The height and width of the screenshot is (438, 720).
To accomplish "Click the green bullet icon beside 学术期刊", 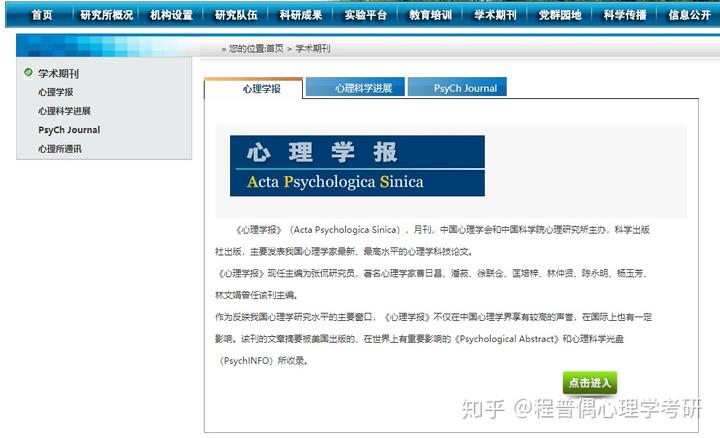I will (28, 73).
